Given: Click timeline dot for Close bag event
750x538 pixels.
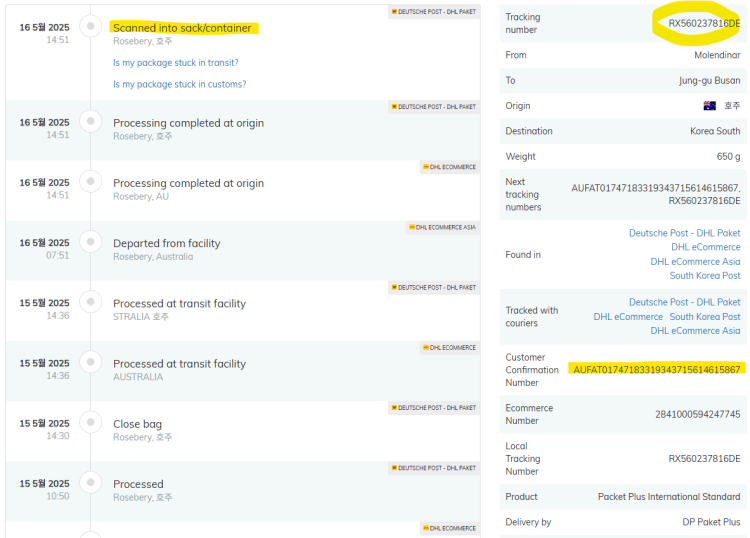Looking at the screenshot, I should click(x=90, y=422).
